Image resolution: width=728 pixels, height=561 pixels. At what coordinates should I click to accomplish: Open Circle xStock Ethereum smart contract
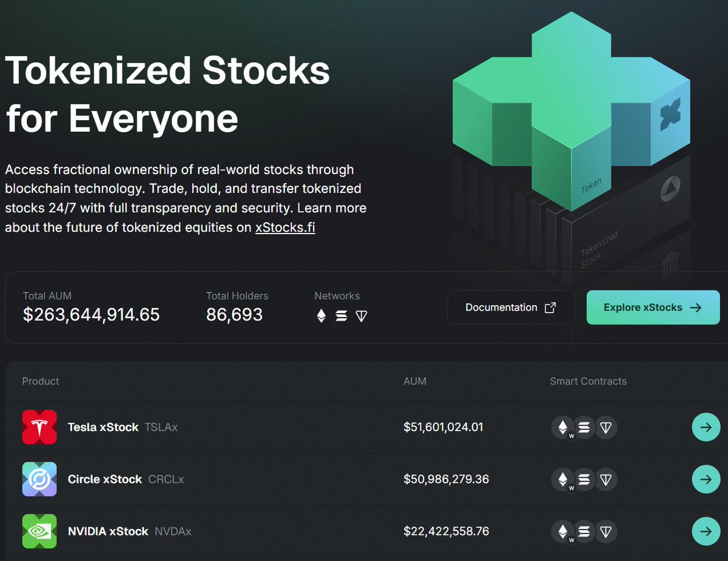pos(563,480)
